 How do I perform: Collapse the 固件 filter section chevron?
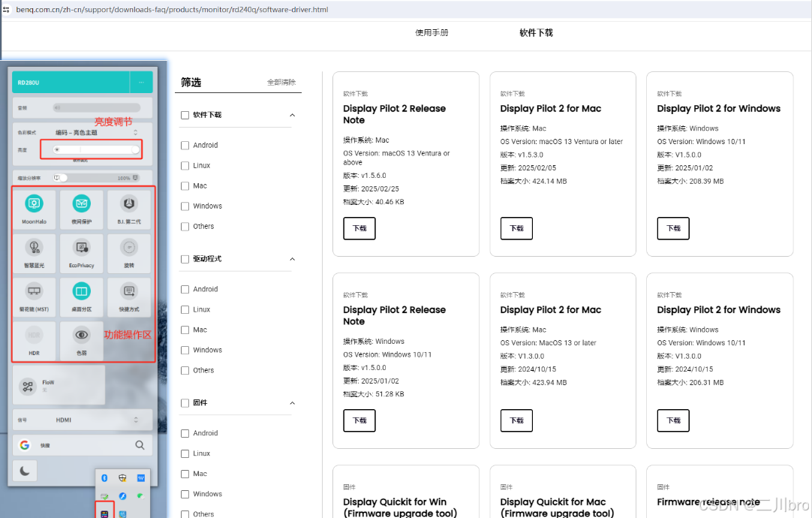pos(292,403)
